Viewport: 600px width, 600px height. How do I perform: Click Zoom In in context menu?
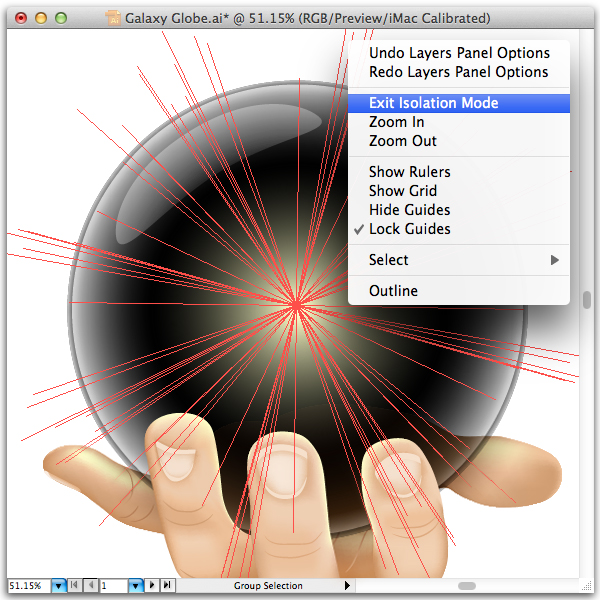[x=459, y=122]
